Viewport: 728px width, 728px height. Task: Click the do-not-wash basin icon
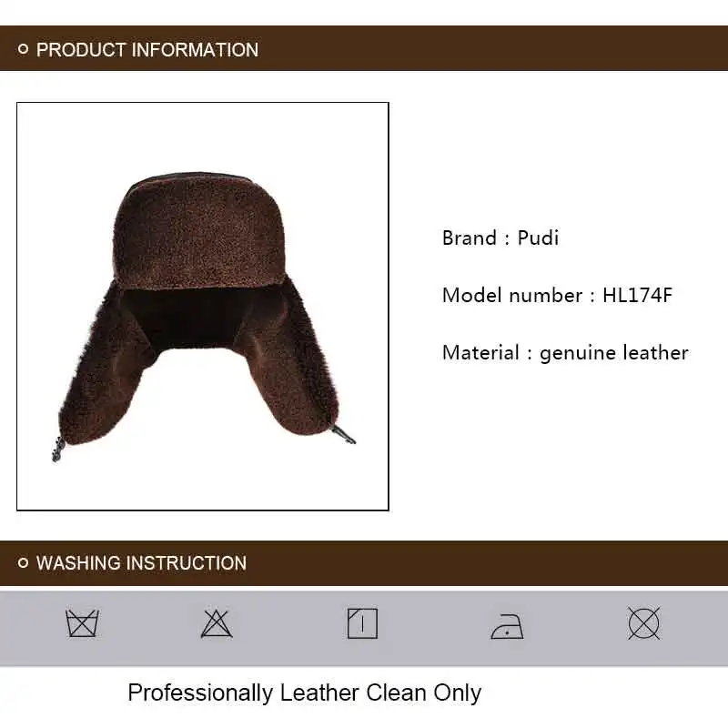(82, 623)
